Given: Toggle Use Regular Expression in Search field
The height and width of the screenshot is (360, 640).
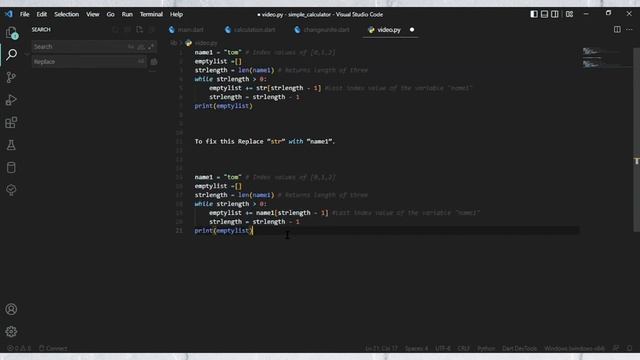Looking at the screenshot, I should 151,47.
